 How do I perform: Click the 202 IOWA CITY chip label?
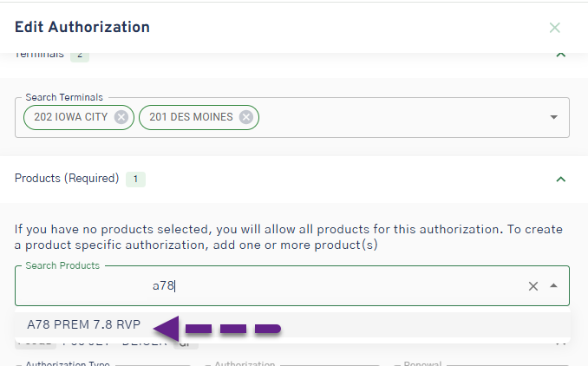pyautogui.click(x=71, y=117)
